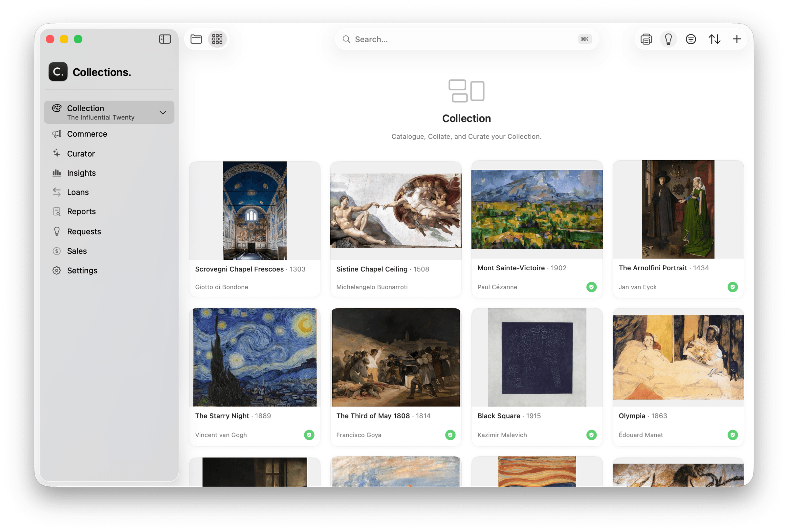Click the Collections app logo icon
The width and height of the screenshot is (788, 532).
(x=58, y=72)
